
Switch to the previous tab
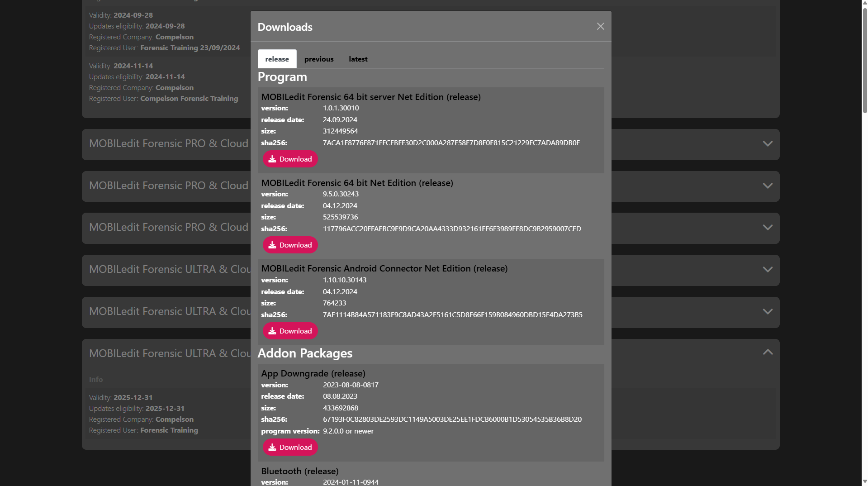click(318, 59)
